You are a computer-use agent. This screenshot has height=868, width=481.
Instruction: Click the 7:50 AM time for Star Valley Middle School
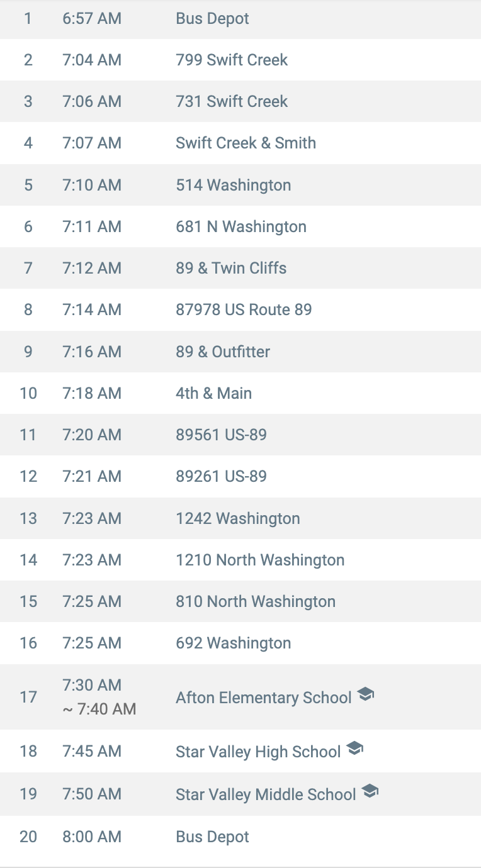pyautogui.click(x=92, y=794)
